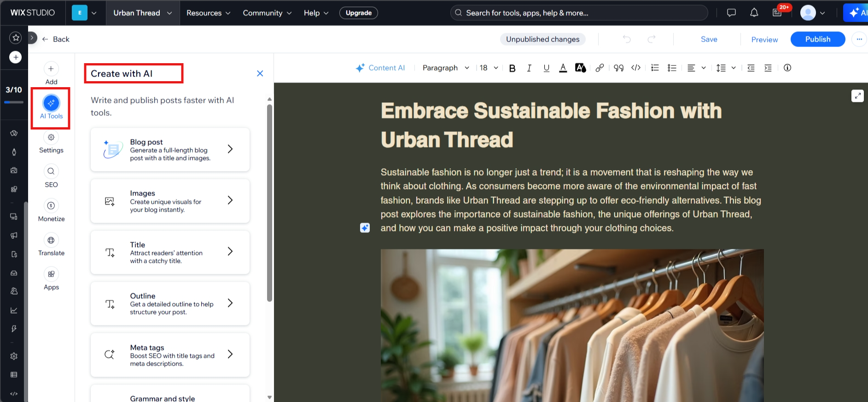Go Back from the editor

click(x=56, y=39)
